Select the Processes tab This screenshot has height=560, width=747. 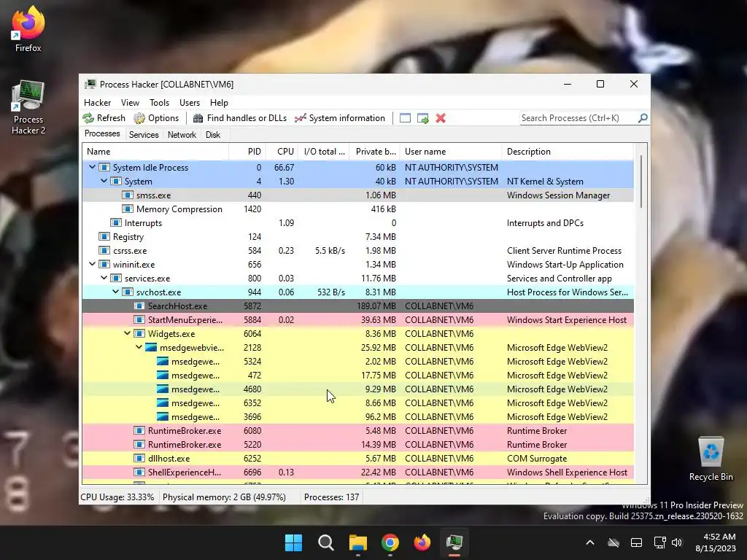point(102,134)
